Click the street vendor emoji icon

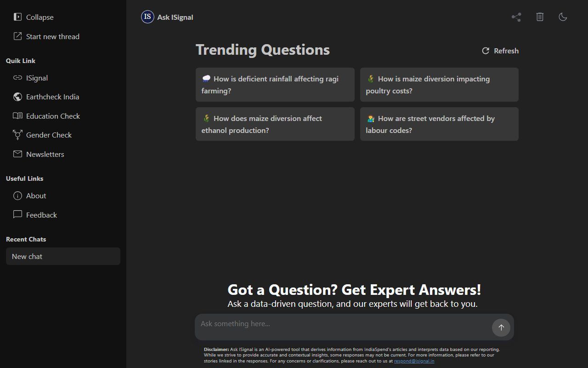[370, 118]
